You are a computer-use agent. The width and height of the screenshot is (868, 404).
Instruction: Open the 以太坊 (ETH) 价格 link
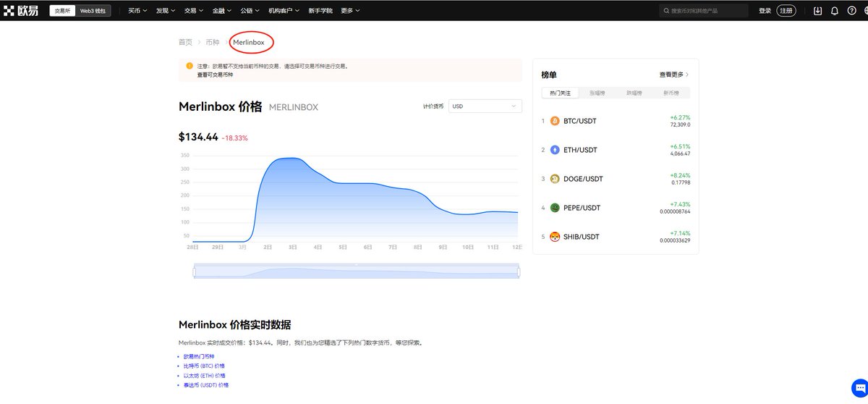point(204,376)
